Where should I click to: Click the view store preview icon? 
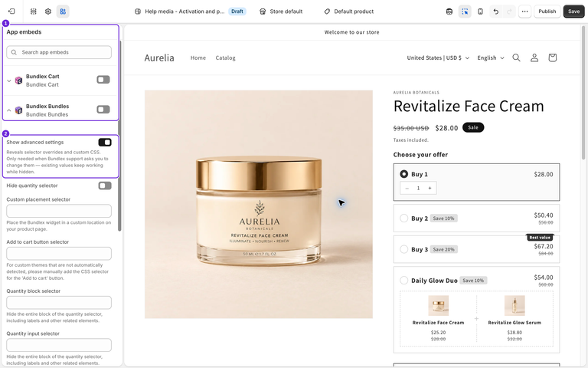[449, 11]
